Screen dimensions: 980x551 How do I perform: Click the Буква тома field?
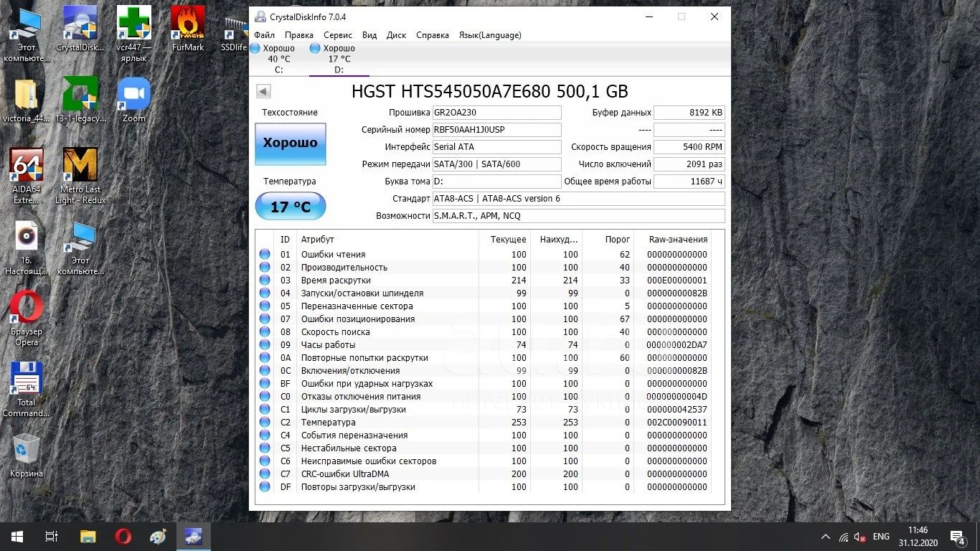[496, 182]
